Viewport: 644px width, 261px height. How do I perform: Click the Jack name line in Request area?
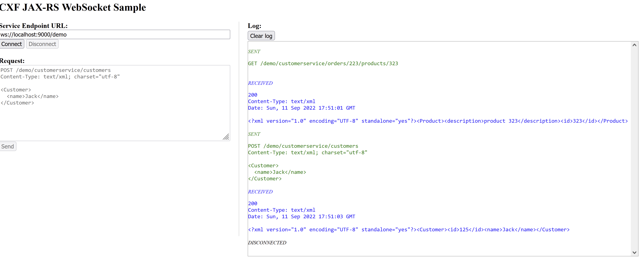[33, 96]
